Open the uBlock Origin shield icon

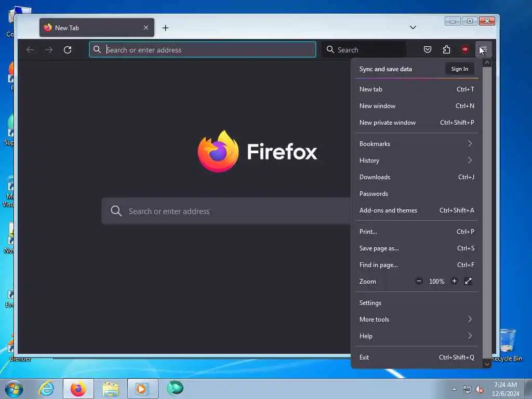point(465,49)
